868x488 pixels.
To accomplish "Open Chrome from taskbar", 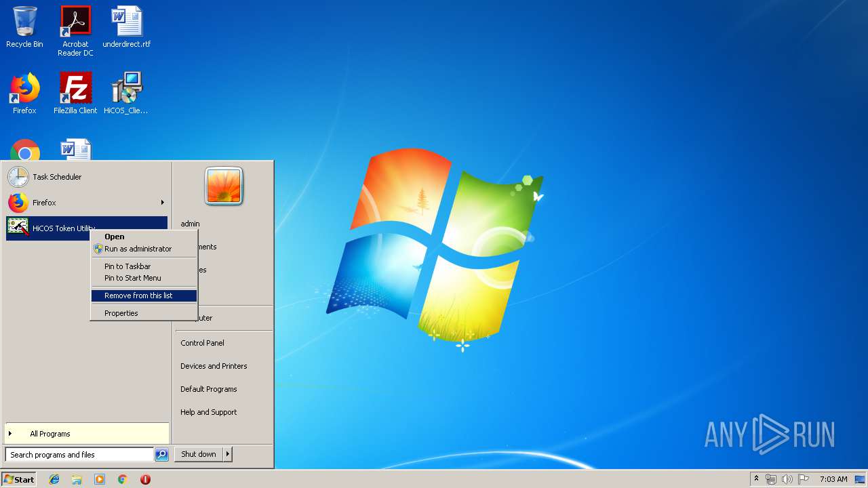I will tap(122, 479).
